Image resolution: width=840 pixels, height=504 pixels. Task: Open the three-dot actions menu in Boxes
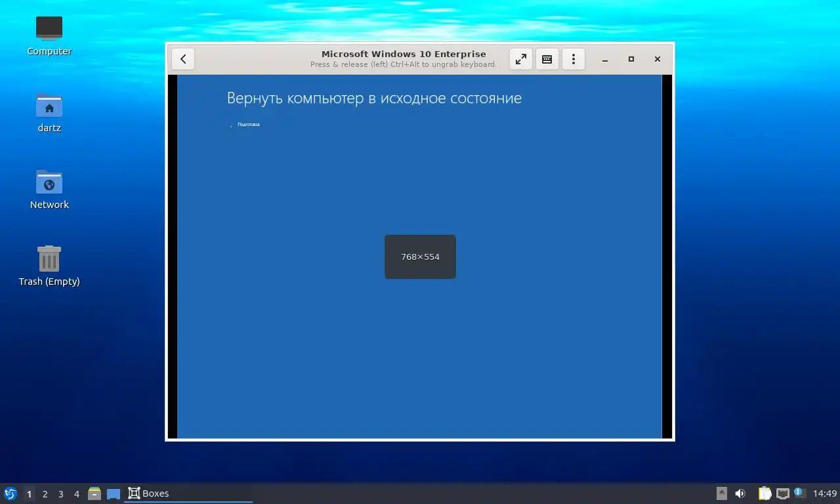coord(574,59)
